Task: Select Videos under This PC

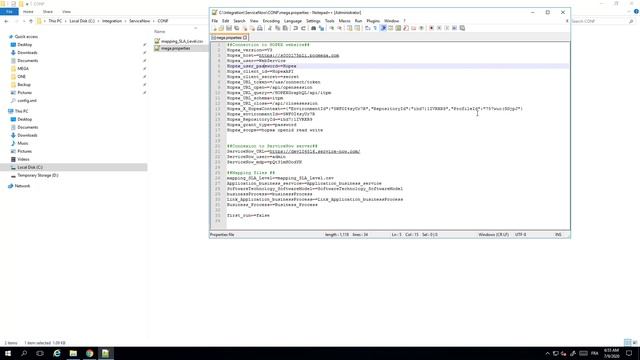Action: pos(23,159)
